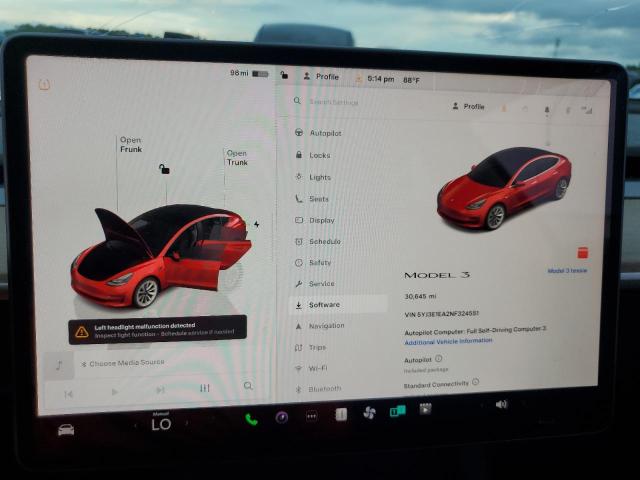This screenshot has height=480, width=640.
Task: Select Autopilot in the settings menu
Action: (x=325, y=133)
